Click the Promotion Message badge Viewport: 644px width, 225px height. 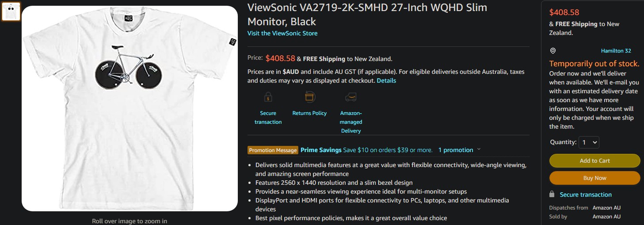(273, 150)
